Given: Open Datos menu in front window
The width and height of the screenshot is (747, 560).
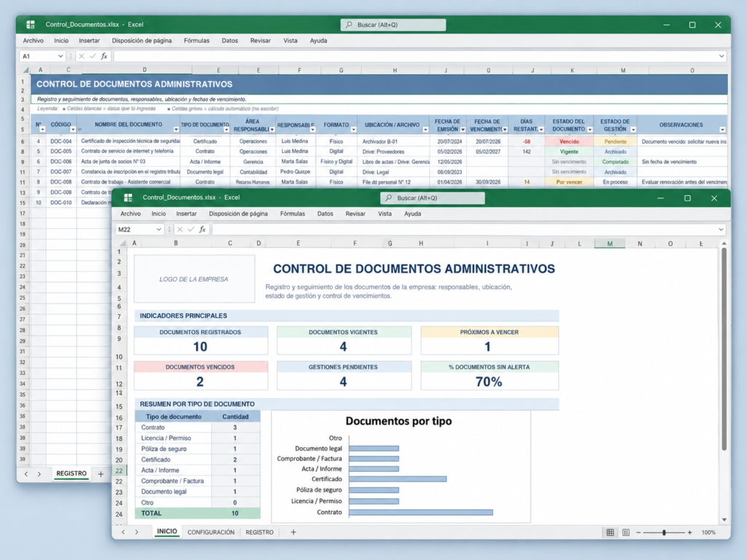Looking at the screenshot, I should 325,214.
